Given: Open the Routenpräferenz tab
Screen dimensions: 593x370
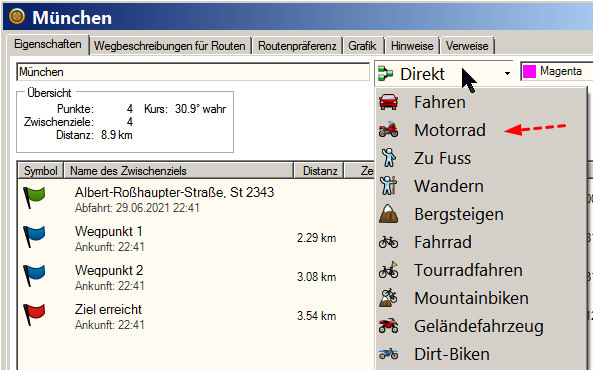Looking at the screenshot, I should pos(297,46).
